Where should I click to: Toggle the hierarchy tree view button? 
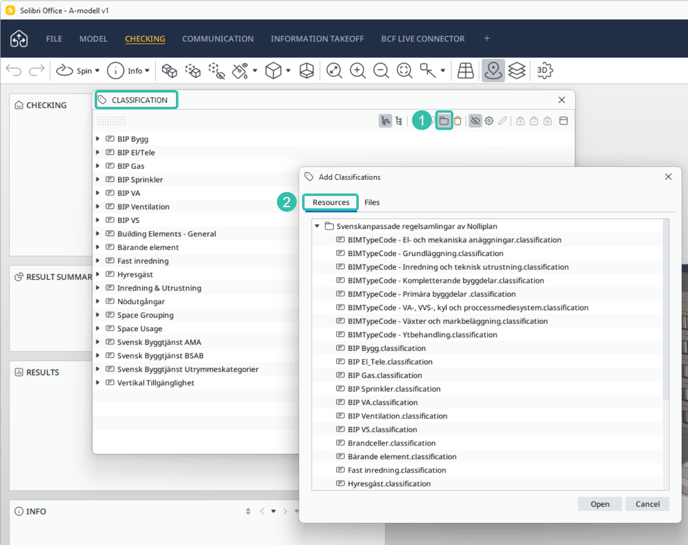click(x=385, y=121)
